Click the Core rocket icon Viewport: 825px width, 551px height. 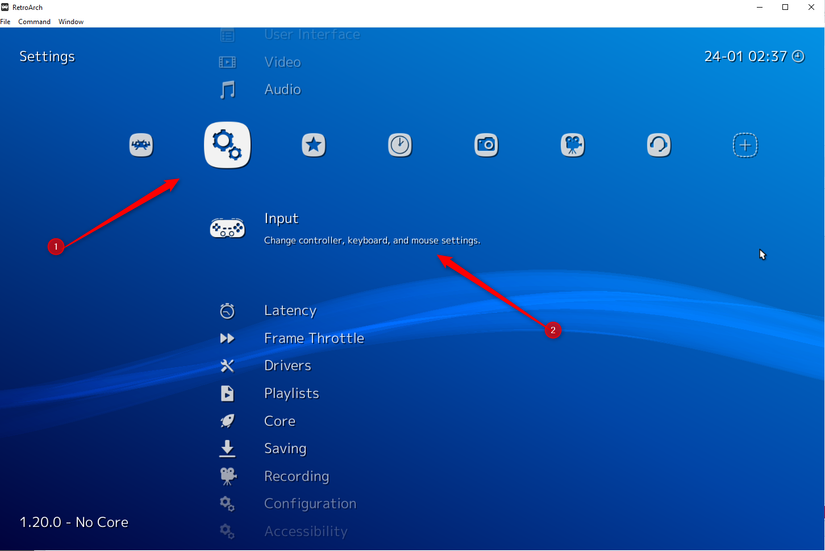[x=227, y=421]
